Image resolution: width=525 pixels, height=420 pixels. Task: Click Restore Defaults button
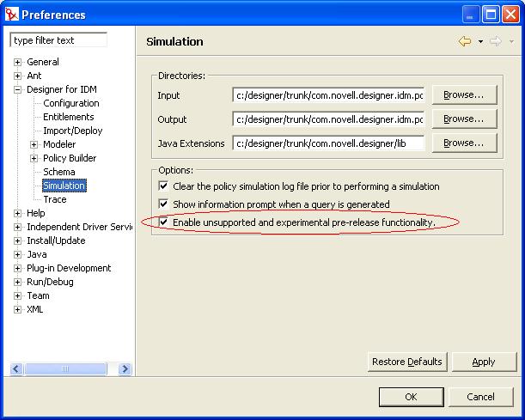click(x=407, y=362)
